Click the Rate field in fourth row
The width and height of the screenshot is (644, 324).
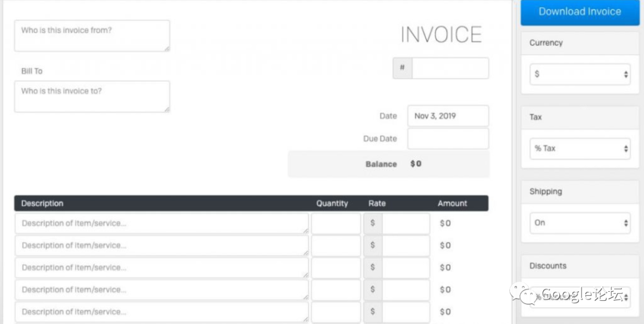(x=405, y=290)
